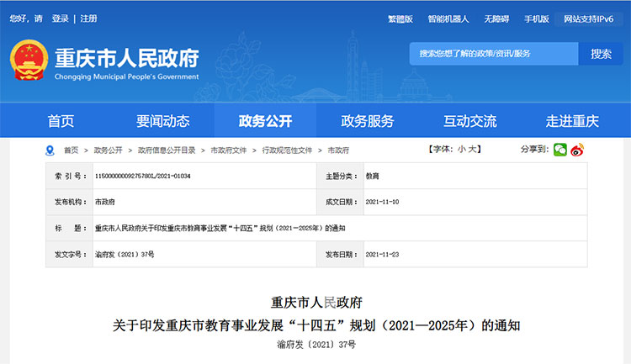The height and width of the screenshot is (364, 631).
Task: Open the 要闻动态 navigation tab
Action: pos(163,121)
